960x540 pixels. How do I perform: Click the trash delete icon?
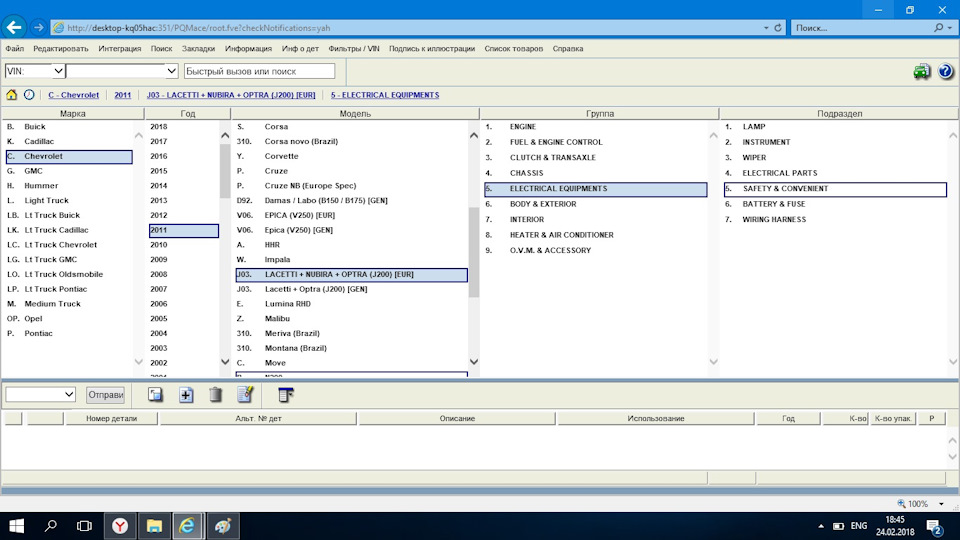pyautogui.click(x=216, y=395)
